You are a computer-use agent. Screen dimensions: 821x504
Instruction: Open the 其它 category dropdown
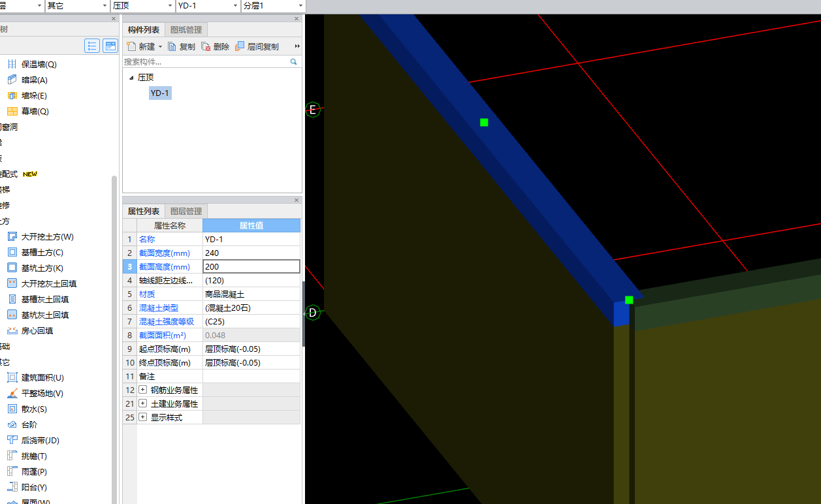105,6
